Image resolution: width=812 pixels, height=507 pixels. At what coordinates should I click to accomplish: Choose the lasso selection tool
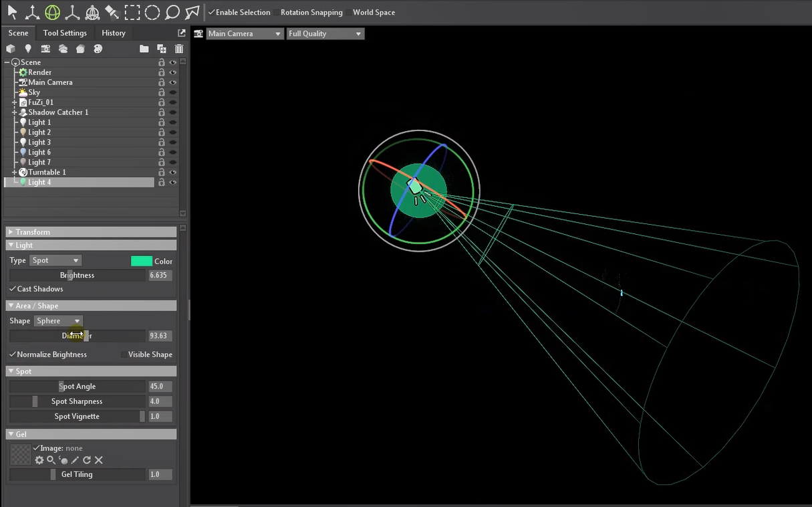(x=172, y=12)
